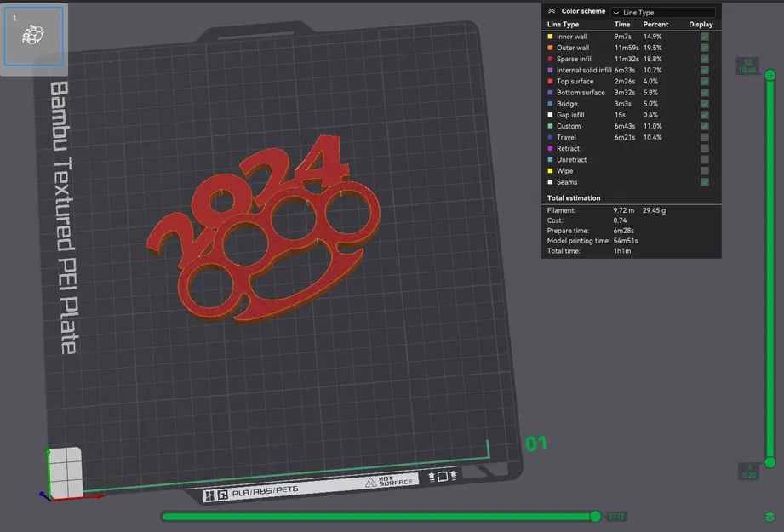Click the Outer wall orange color swatch
The width and height of the screenshot is (784, 532).
550,48
